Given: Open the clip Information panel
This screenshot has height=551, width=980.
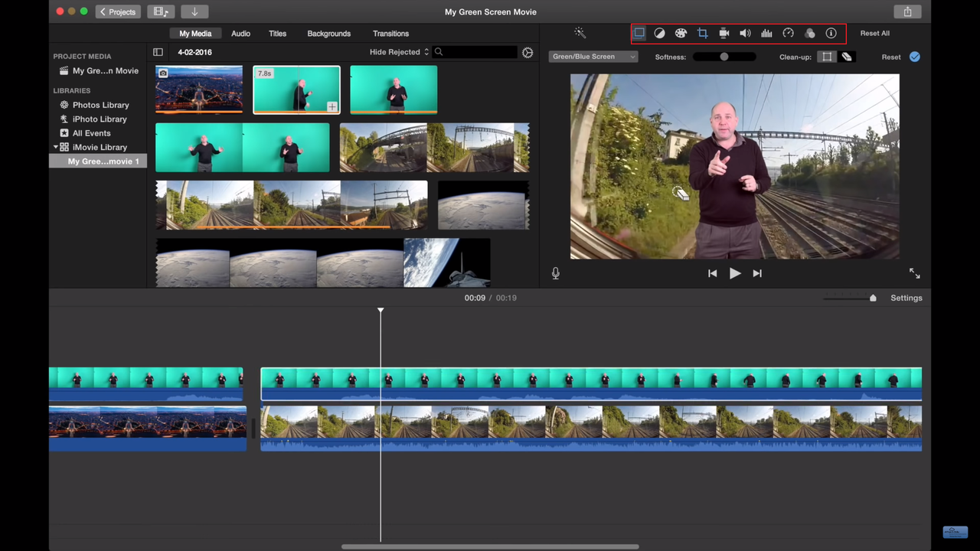Looking at the screenshot, I should pyautogui.click(x=831, y=33).
